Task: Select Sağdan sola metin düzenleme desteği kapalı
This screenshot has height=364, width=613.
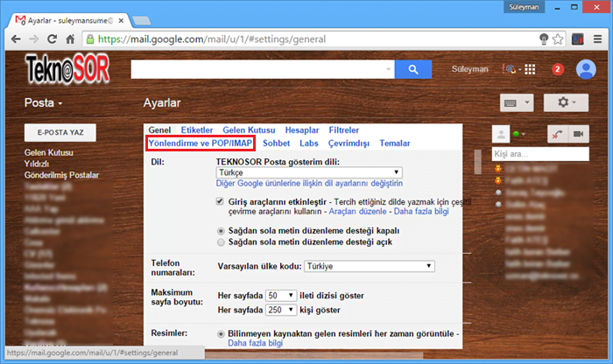Action: click(x=221, y=231)
